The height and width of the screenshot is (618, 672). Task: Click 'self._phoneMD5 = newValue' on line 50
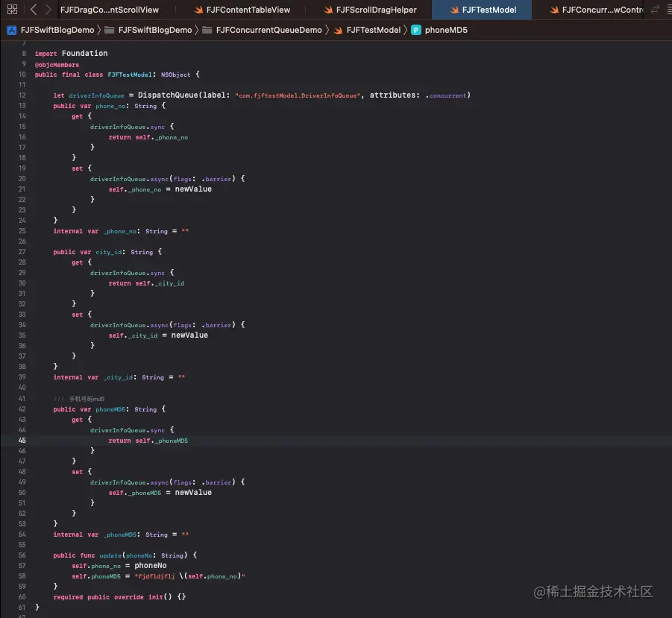(160, 493)
